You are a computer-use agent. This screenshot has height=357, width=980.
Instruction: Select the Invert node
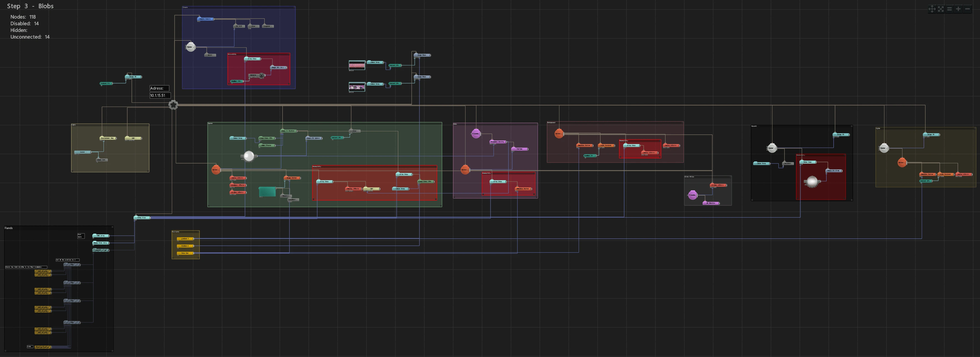tap(210, 55)
